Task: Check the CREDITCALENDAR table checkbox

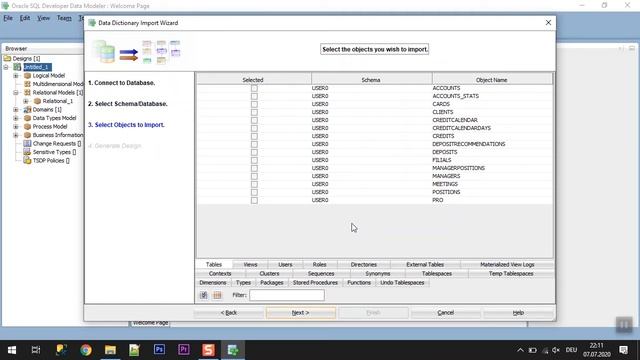Action: tap(254, 120)
